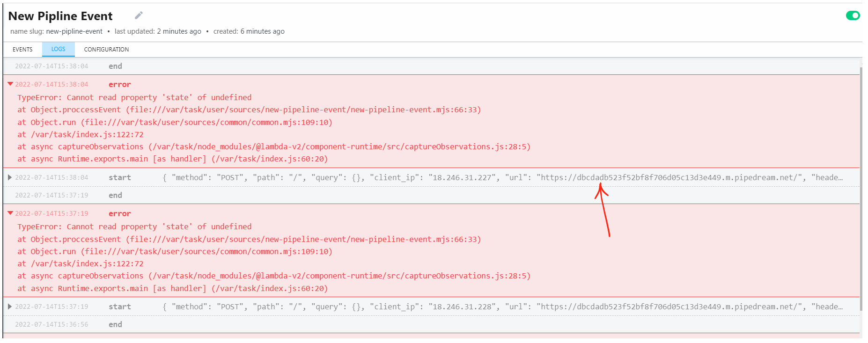Click the end log entry at 15:36:56

(x=115, y=324)
